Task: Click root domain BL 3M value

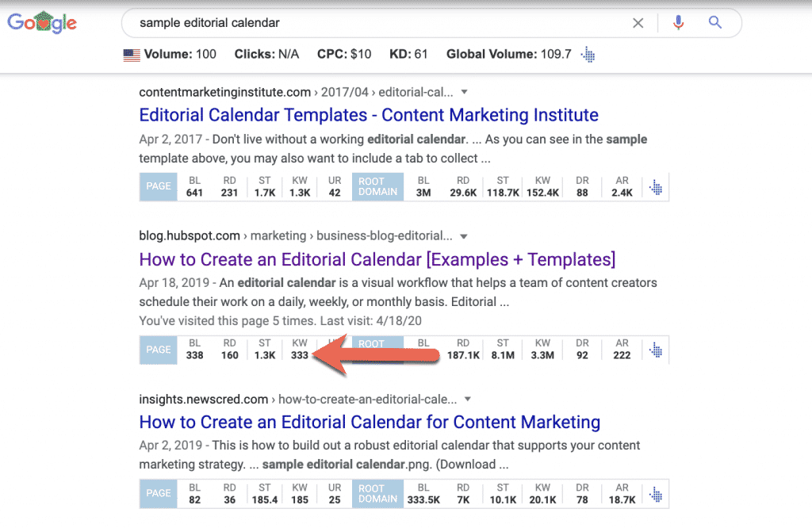Action: (423, 186)
